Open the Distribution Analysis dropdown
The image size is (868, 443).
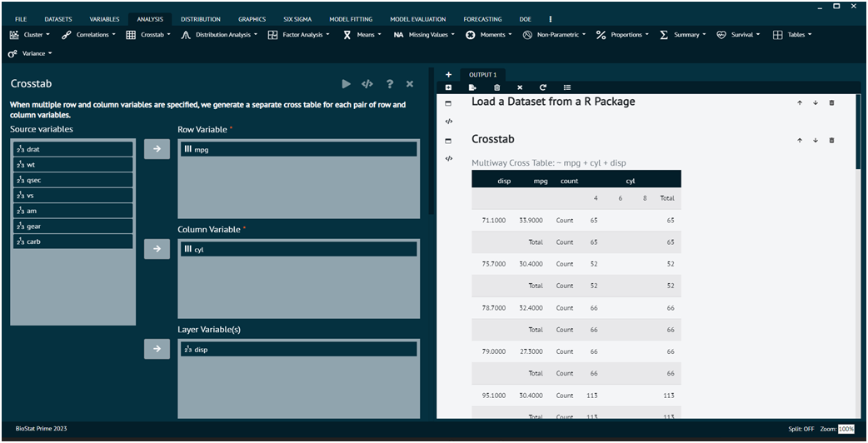pyautogui.click(x=219, y=35)
